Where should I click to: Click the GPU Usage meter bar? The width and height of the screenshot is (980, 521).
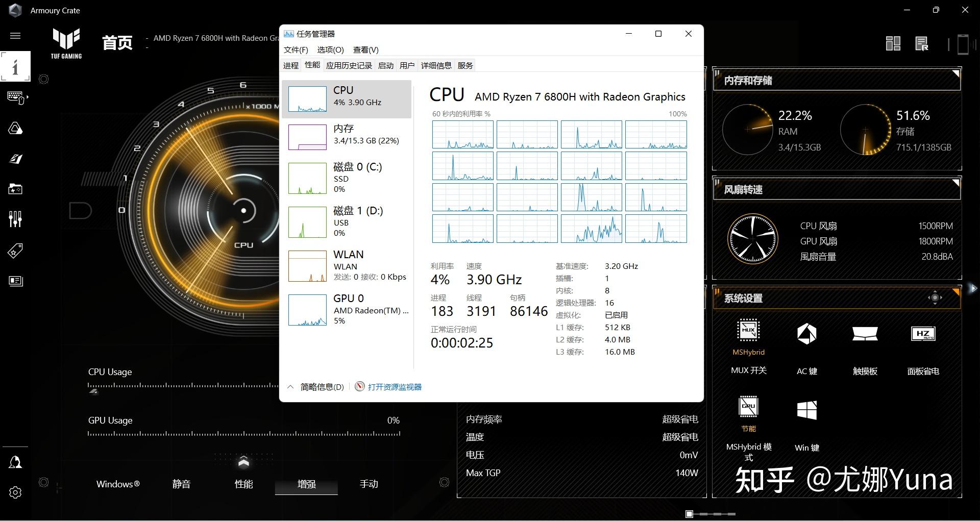coord(244,434)
